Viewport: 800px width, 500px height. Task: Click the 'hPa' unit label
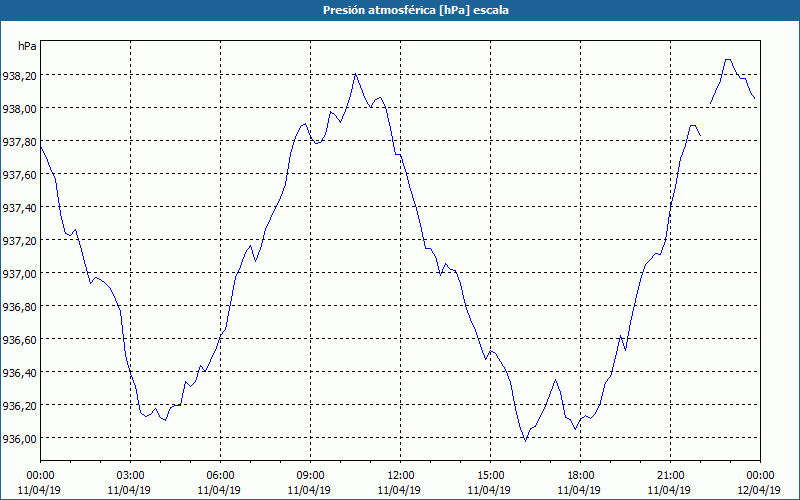pos(27,46)
